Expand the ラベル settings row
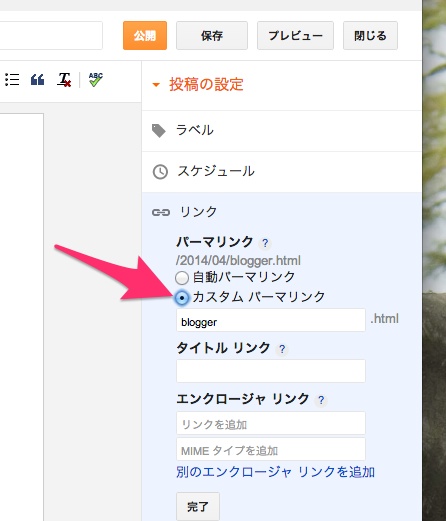 (x=282, y=131)
